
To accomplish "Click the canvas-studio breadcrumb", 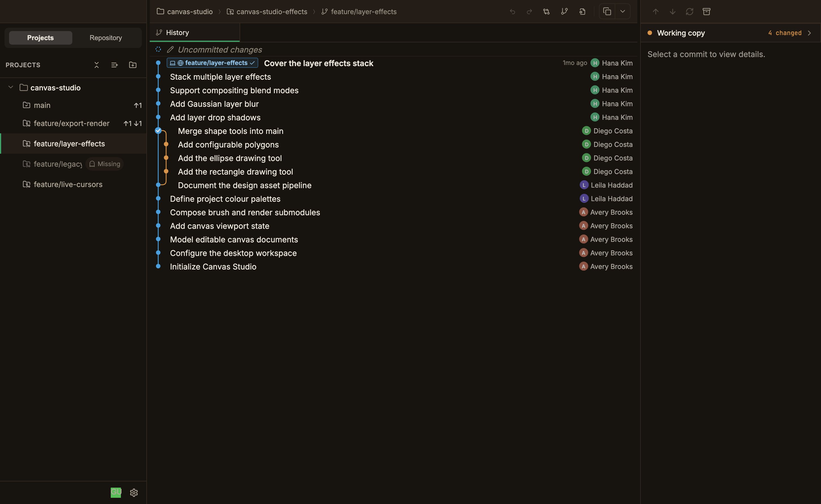I will [185, 12].
